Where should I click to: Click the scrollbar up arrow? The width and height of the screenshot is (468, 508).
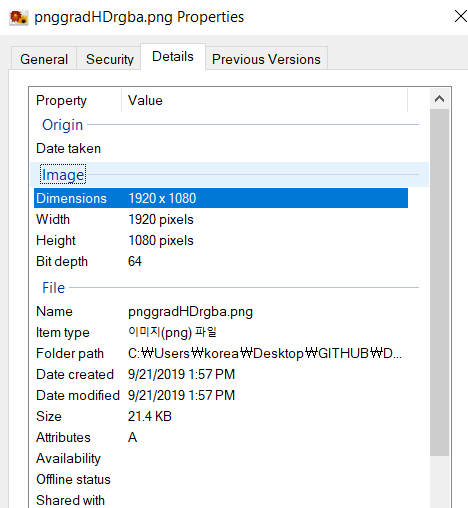[x=439, y=99]
